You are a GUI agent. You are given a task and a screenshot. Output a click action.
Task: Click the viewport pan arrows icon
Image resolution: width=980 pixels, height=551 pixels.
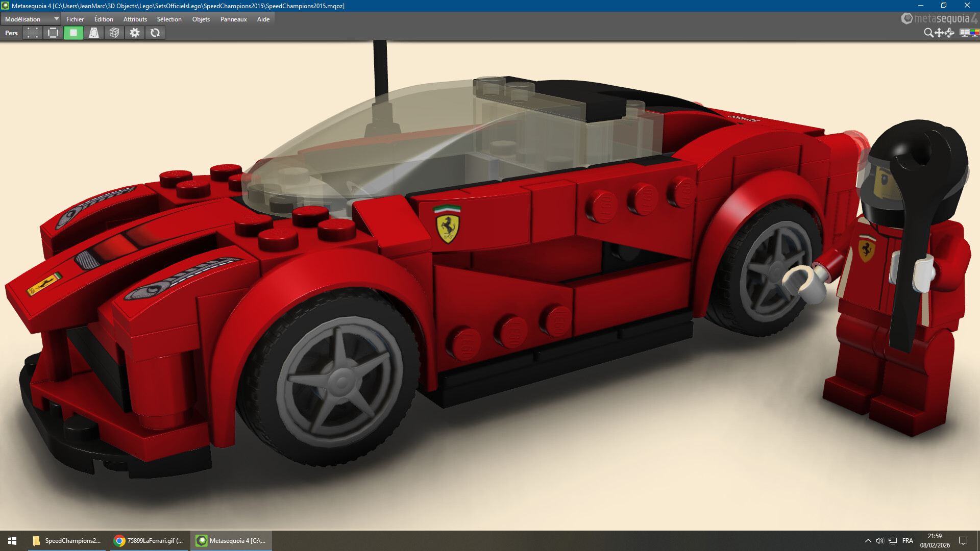[939, 33]
